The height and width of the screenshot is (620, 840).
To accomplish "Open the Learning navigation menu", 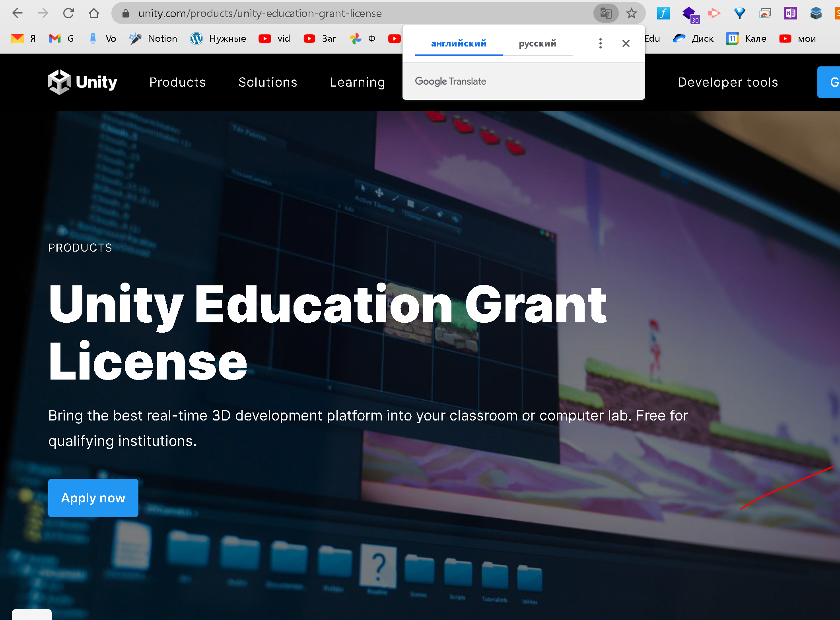I will (x=357, y=82).
